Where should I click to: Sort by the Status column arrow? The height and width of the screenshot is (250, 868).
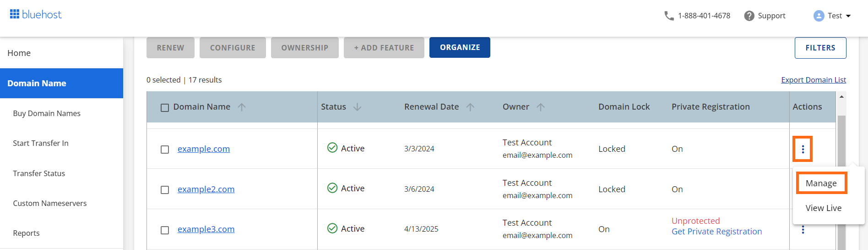357,107
